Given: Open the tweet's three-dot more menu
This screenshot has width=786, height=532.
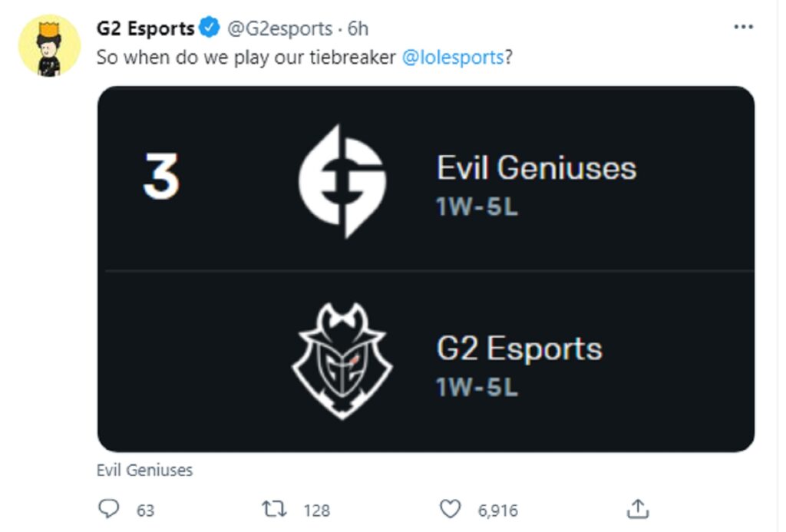Looking at the screenshot, I should 743,27.
